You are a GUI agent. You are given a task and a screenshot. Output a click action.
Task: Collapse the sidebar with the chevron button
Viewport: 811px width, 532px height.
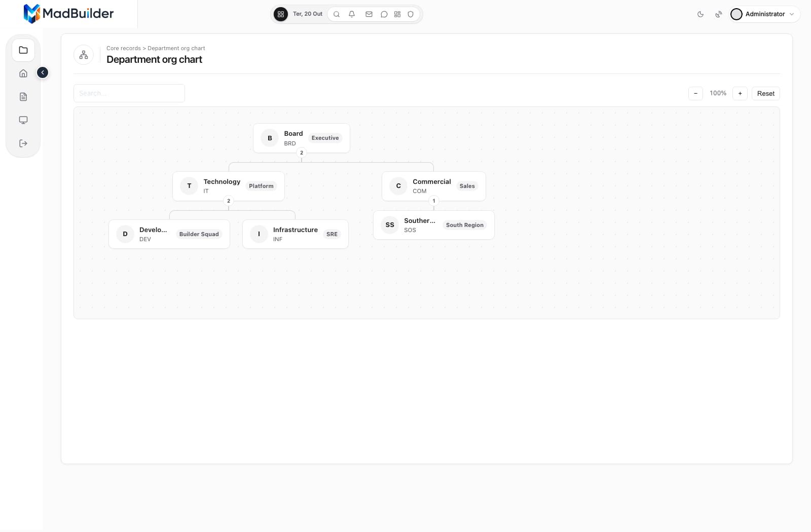pyautogui.click(x=43, y=72)
